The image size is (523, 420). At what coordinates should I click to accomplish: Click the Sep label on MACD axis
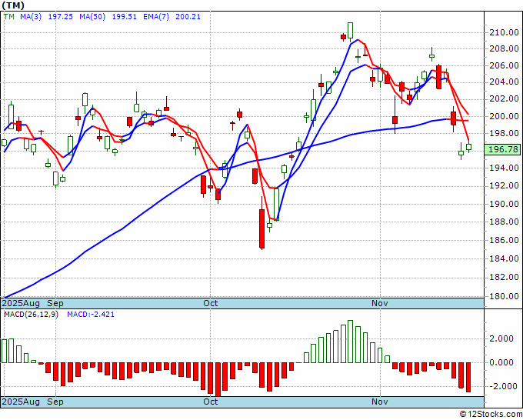point(55,402)
